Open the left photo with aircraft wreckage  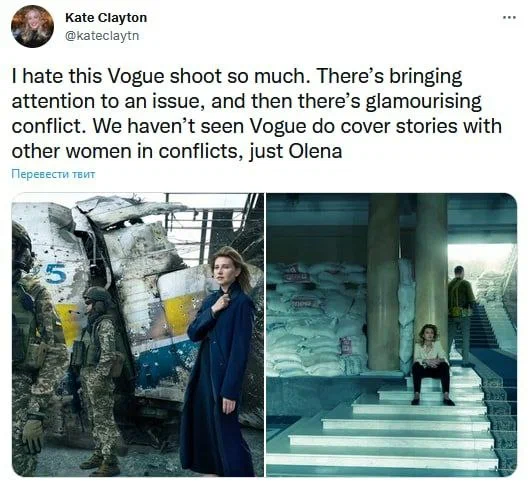coord(138,335)
